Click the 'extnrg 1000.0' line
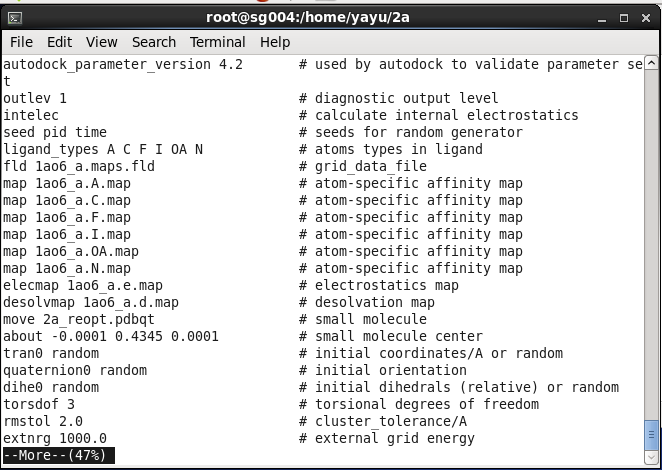The width and height of the screenshot is (662, 470). (55, 438)
